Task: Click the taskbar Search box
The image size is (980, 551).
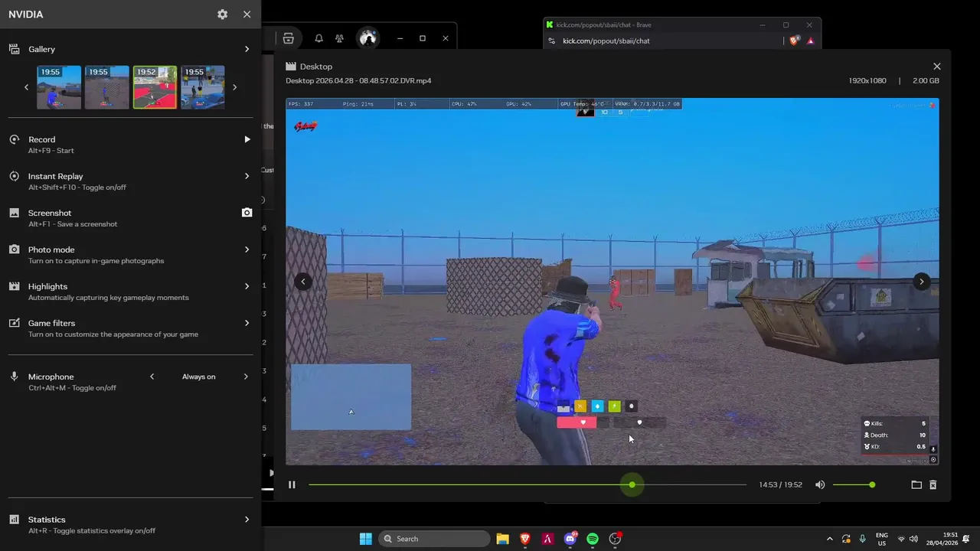Action: (434, 539)
